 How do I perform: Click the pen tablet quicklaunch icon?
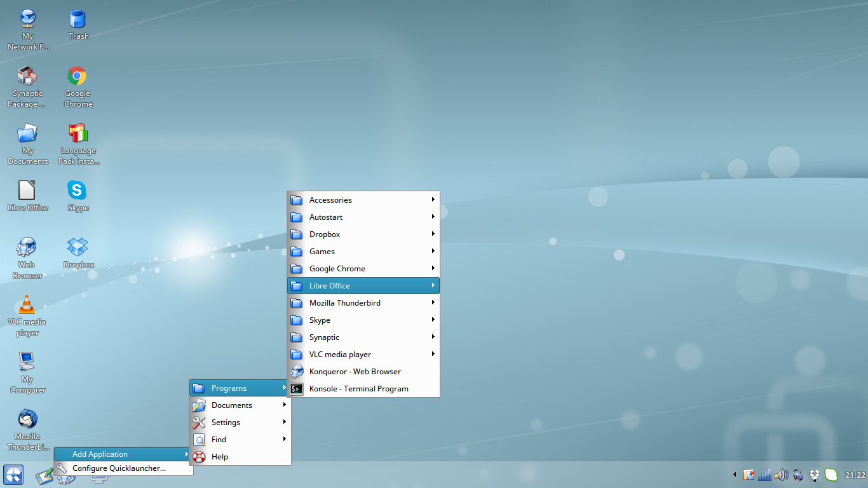point(44,475)
